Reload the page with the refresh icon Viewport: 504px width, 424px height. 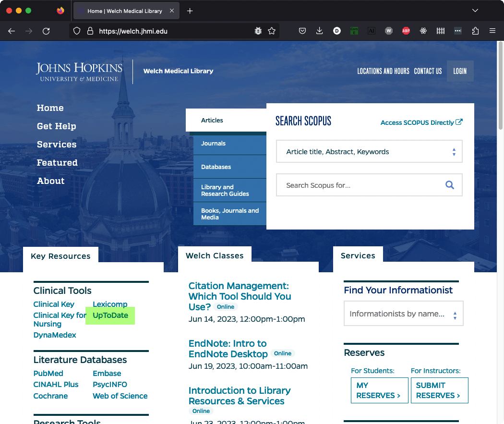46,31
